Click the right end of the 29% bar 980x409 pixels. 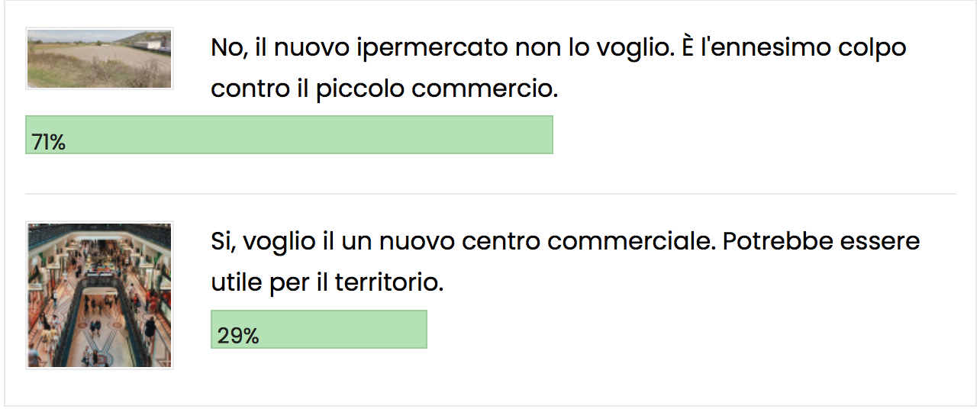(421, 330)
